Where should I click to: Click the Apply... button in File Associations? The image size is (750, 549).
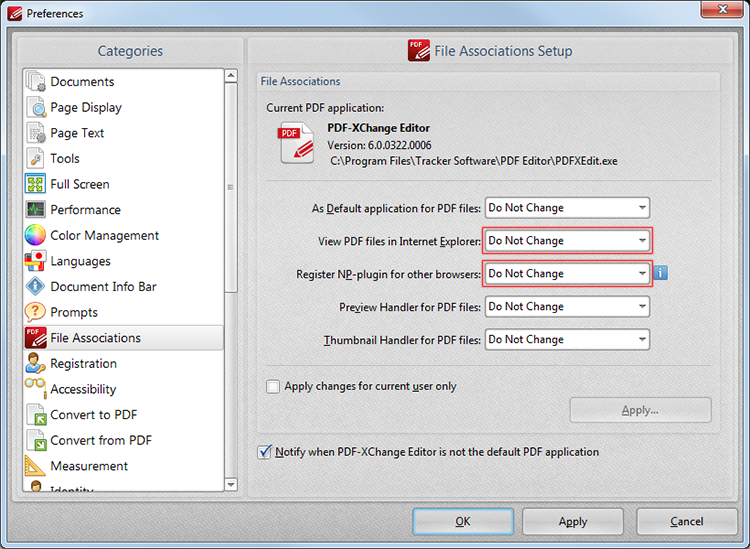(x=640, y=410)
